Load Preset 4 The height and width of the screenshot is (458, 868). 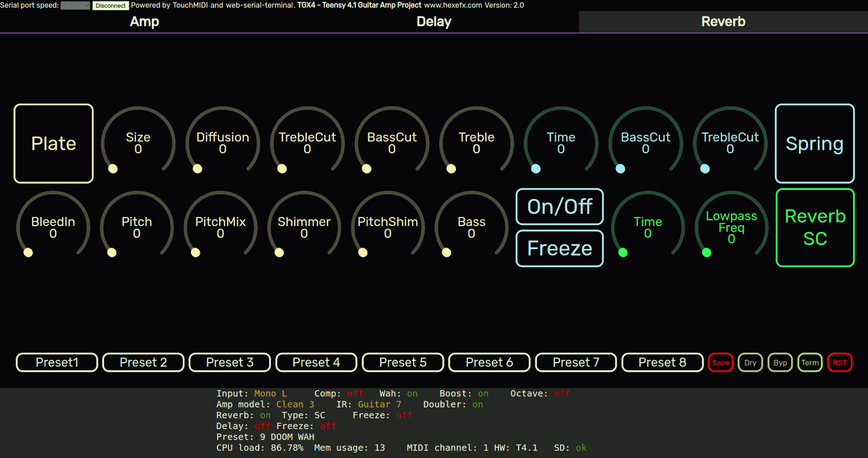tap(316, 363)
